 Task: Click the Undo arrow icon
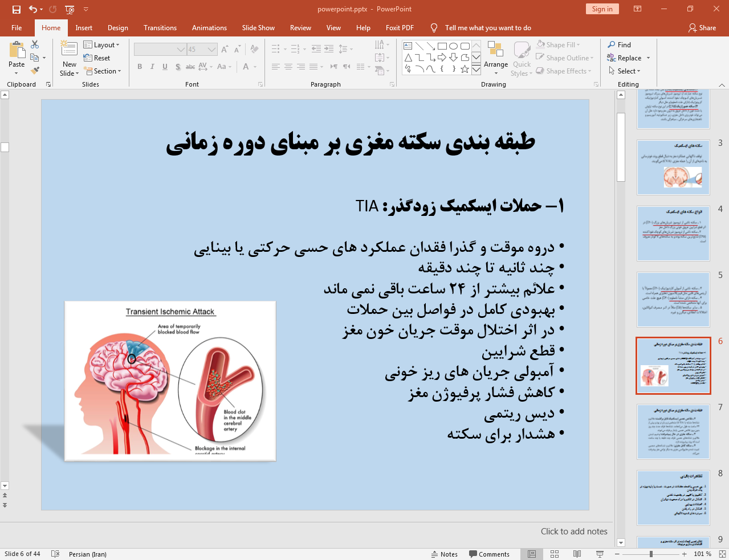pos(33,9)
